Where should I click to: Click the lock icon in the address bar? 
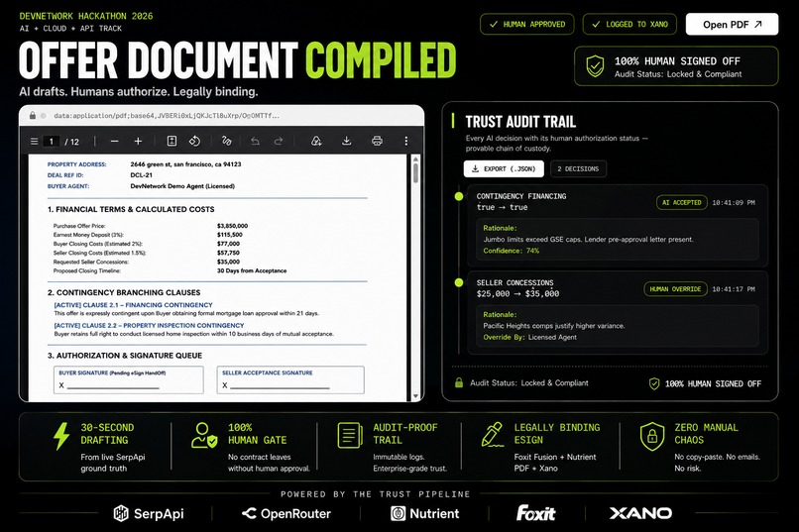[33, 116]
